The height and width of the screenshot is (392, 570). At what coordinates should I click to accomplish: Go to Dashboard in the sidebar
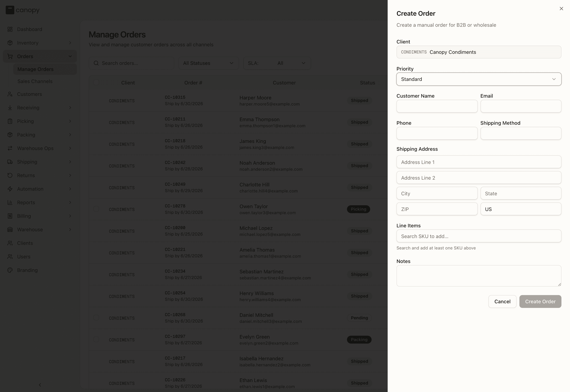coord(40,29)
